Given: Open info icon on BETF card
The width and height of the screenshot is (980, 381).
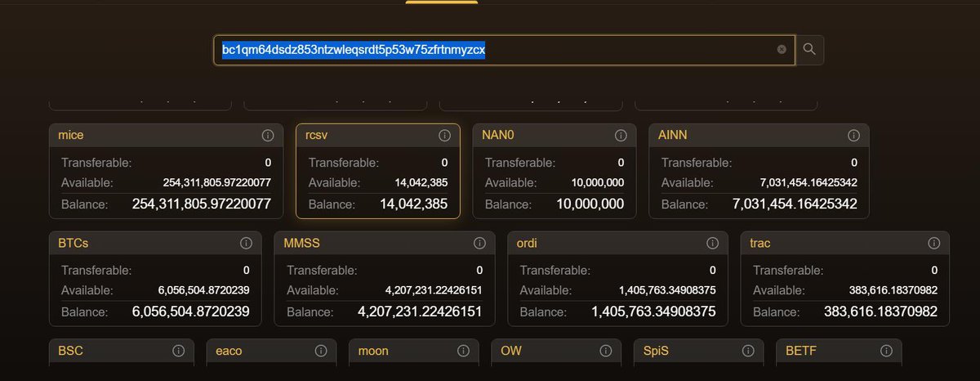Looking at the screenshot, I should pyautogui.click(x=887, y=351).
